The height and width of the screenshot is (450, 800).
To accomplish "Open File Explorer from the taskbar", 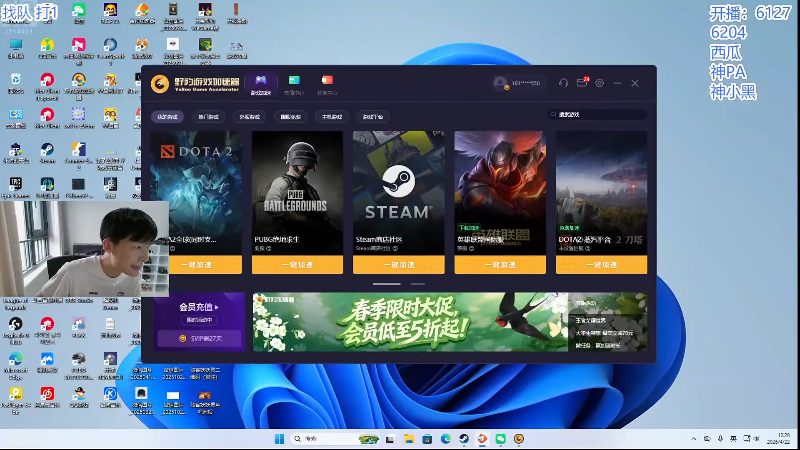I will (409, 439).
